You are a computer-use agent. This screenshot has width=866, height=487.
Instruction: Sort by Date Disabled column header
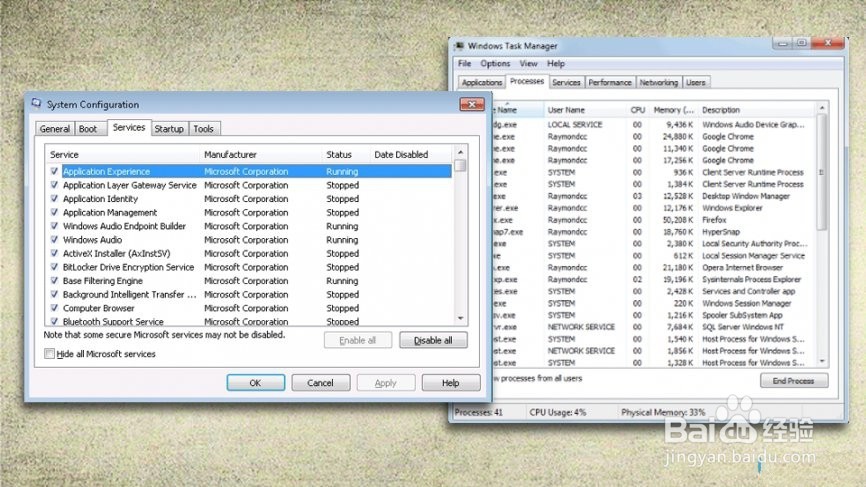(411, 155)
